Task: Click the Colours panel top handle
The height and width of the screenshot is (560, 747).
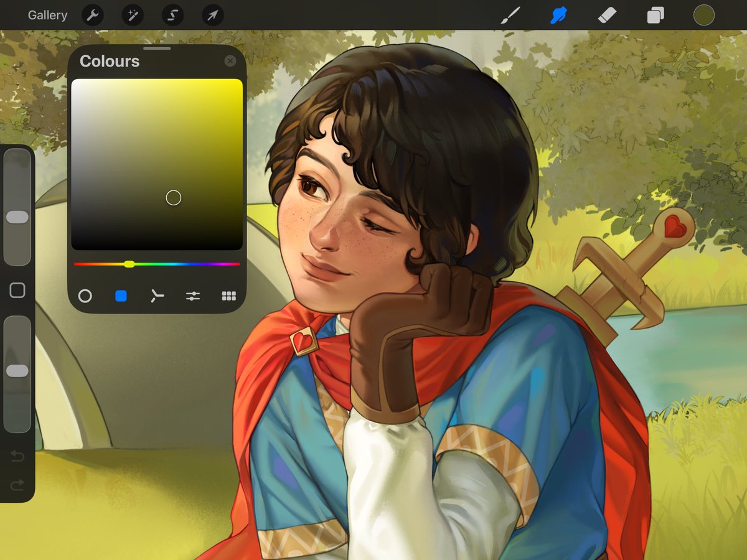Action: pyautogui.click(x=157, y=48)
